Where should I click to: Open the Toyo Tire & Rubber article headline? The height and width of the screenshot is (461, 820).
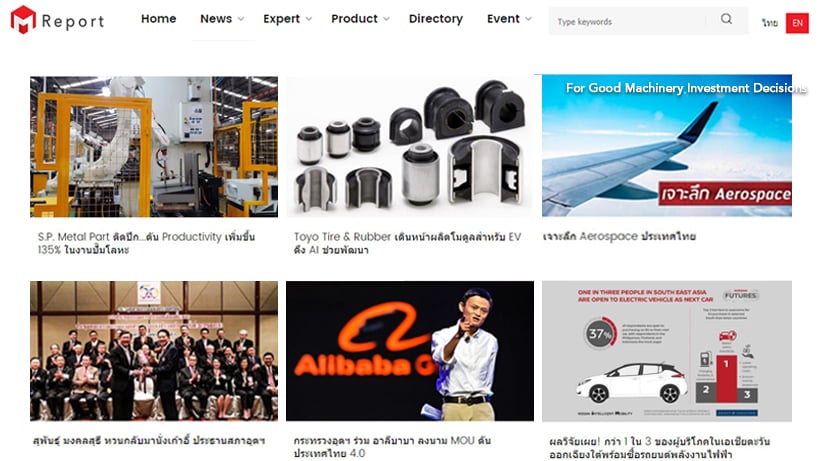407,243
